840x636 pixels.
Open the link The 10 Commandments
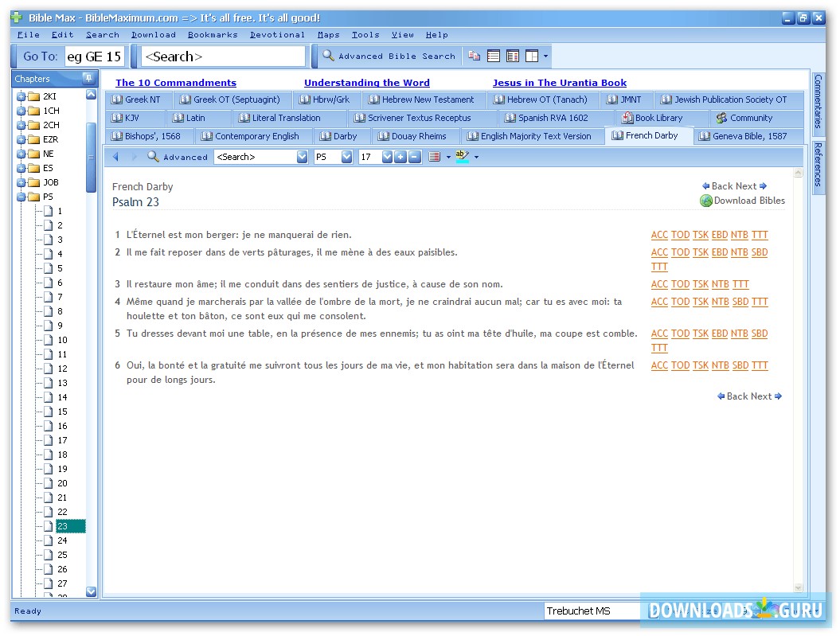point(176,82)
